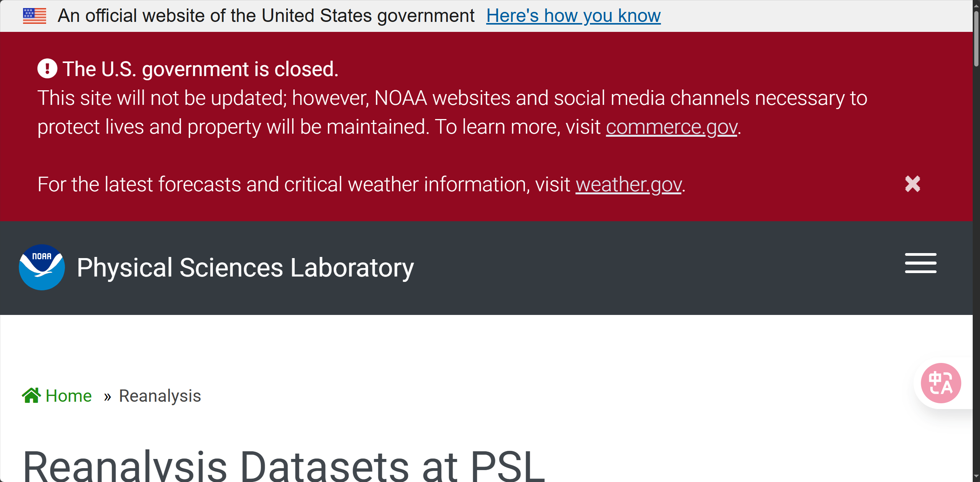Open the weather.gov link

click(628, 185)
